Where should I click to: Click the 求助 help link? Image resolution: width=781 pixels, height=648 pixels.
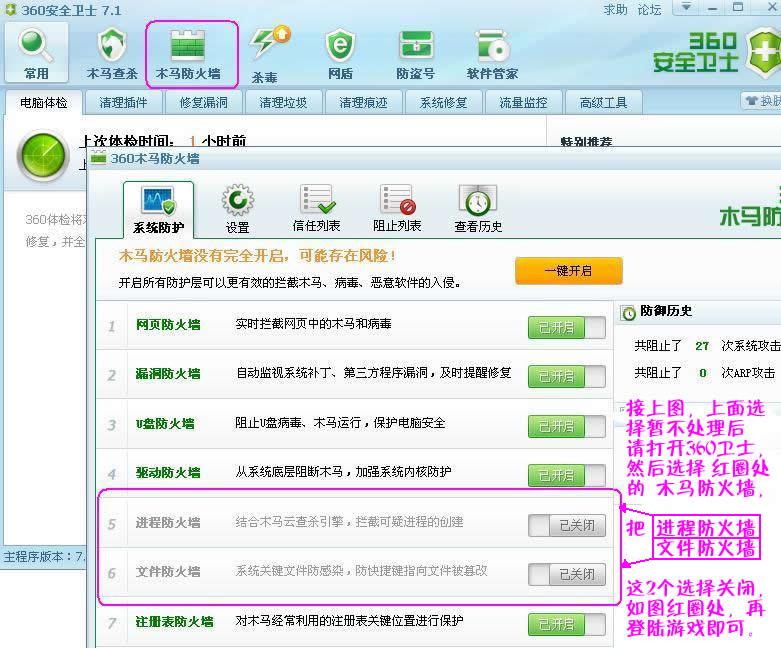pyautogui.click(x=615, y=9)
